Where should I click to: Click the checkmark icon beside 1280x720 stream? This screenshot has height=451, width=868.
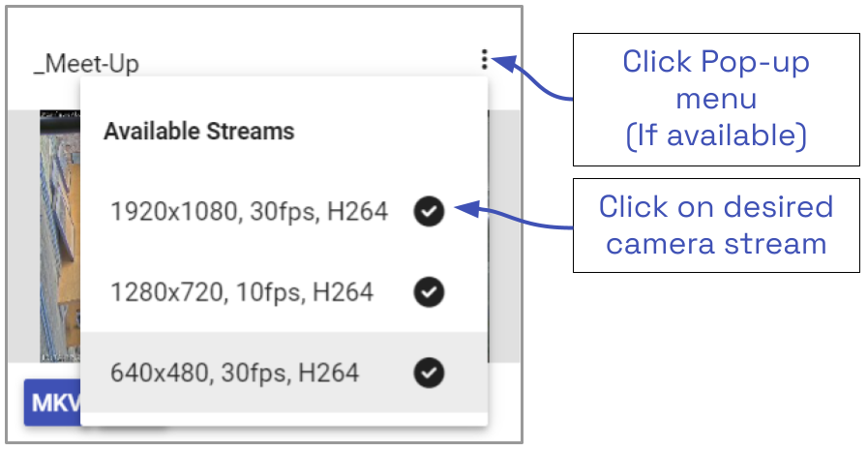[x=429, y=291]
